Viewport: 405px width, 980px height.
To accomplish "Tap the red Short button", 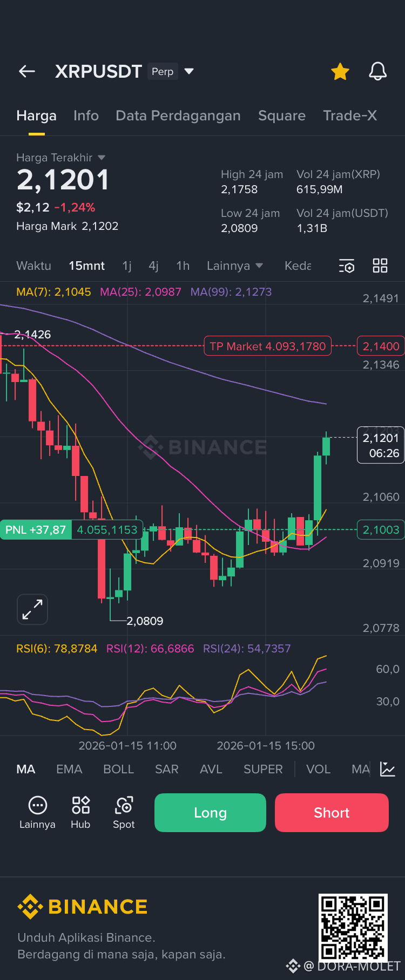I will tap(332, 813).
